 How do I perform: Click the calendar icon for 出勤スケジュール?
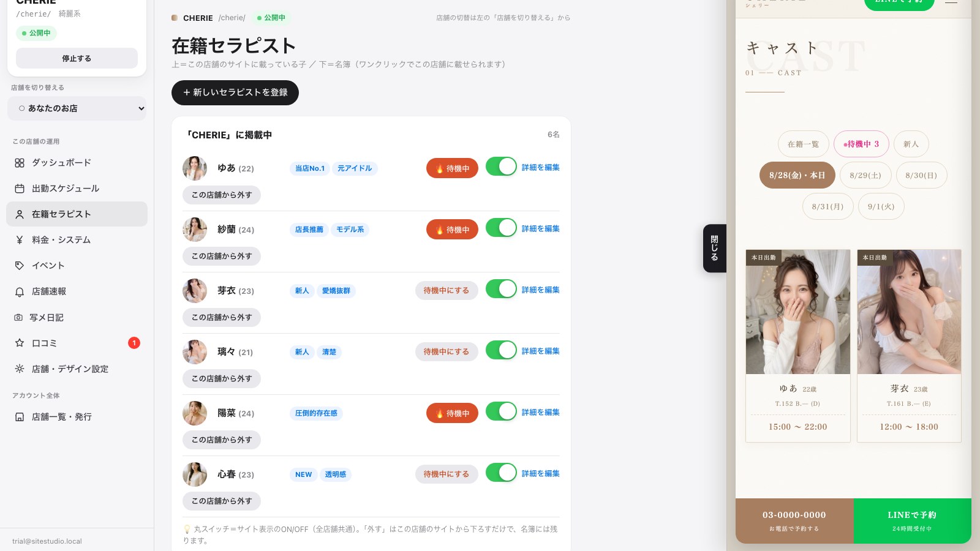tap(20, 189)
